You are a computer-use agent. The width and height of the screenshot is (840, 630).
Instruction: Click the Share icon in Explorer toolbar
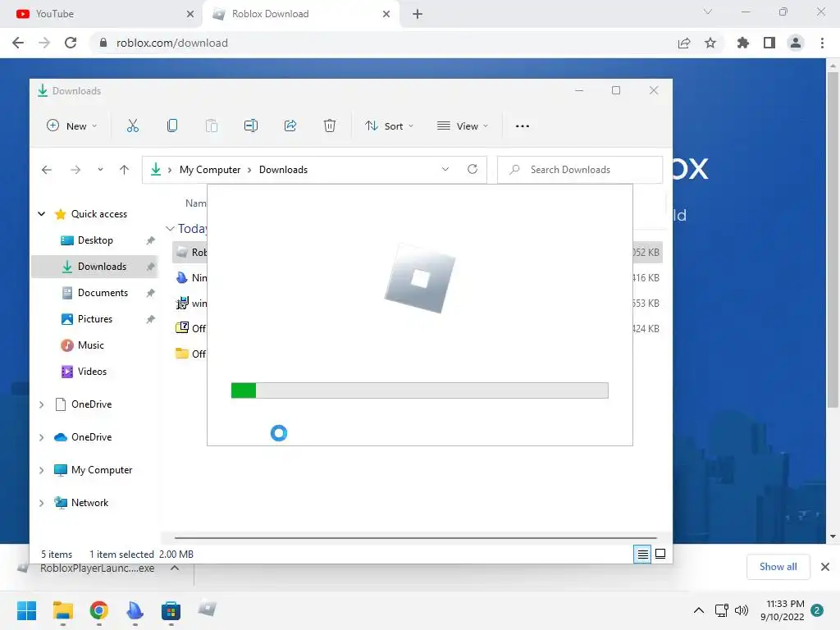click(290, 126)
